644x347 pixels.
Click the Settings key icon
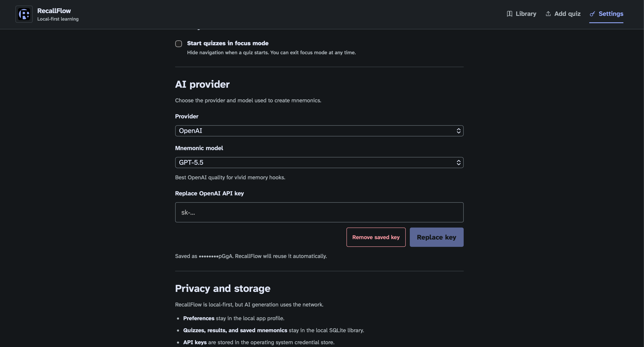click(592, 14)
